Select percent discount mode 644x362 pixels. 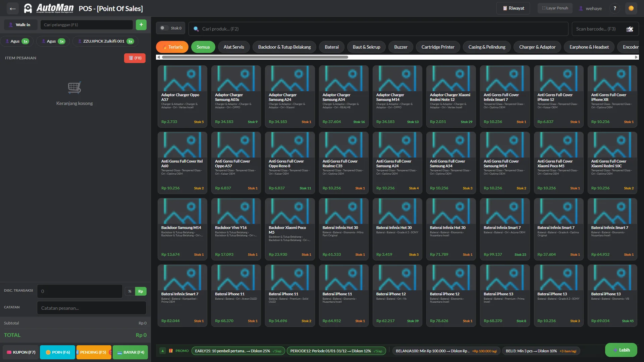click(x=130, y=291)
